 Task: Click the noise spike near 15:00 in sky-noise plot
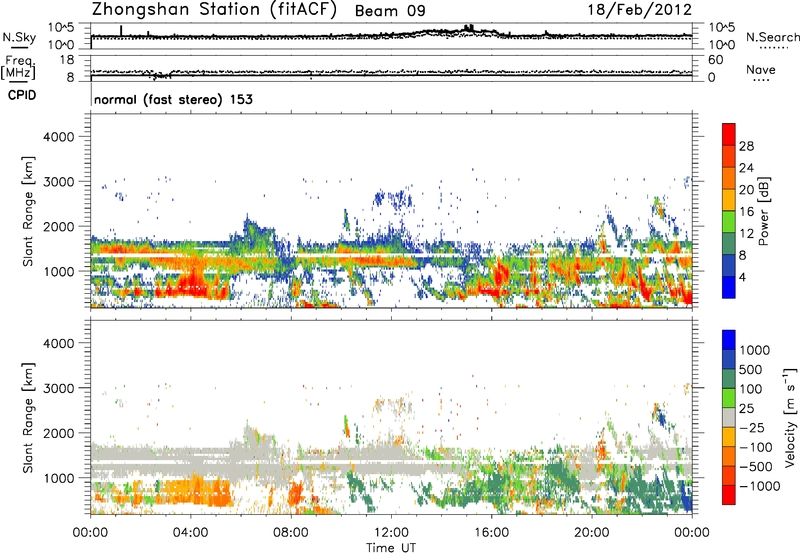coord(468,28)
